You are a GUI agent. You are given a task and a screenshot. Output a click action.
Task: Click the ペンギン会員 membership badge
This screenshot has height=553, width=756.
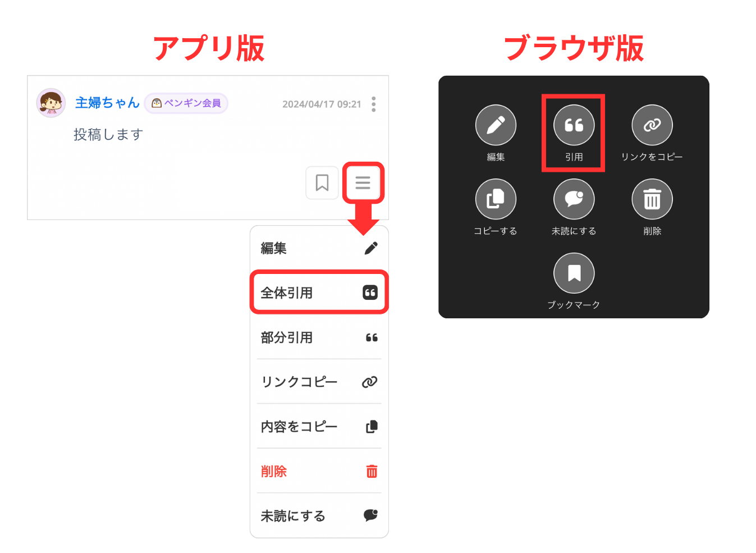186,103
